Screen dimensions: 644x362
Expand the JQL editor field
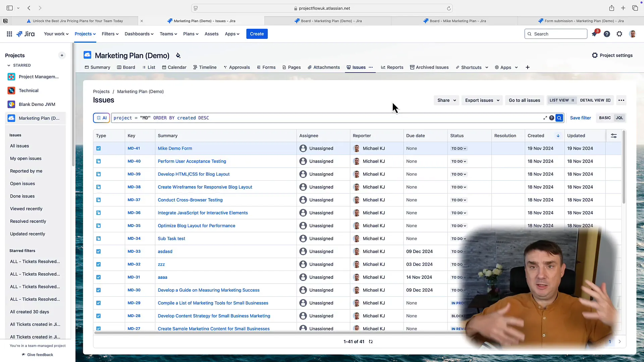tap(545, 118)
